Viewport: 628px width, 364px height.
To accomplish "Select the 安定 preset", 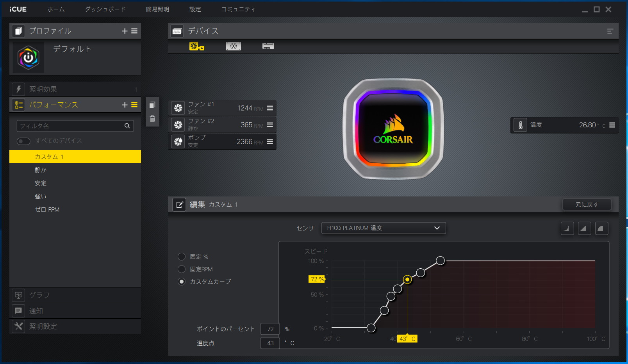I will coord(75,183).
